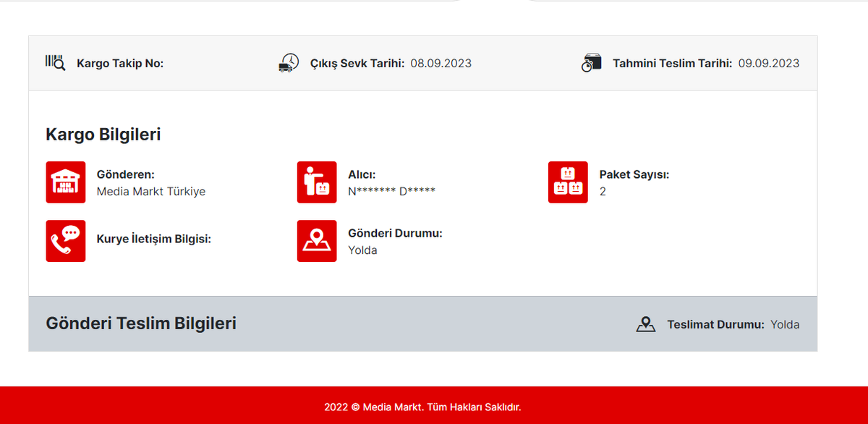The image size is (868, 424).
Task: Click the barcode search icon beside Kargo Takip No
Action: tap(55, 62)
